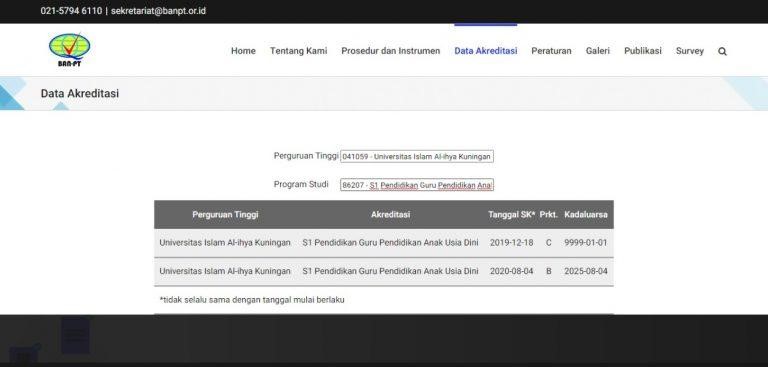Sort by Tanggal SK column header

pos(511,215)
